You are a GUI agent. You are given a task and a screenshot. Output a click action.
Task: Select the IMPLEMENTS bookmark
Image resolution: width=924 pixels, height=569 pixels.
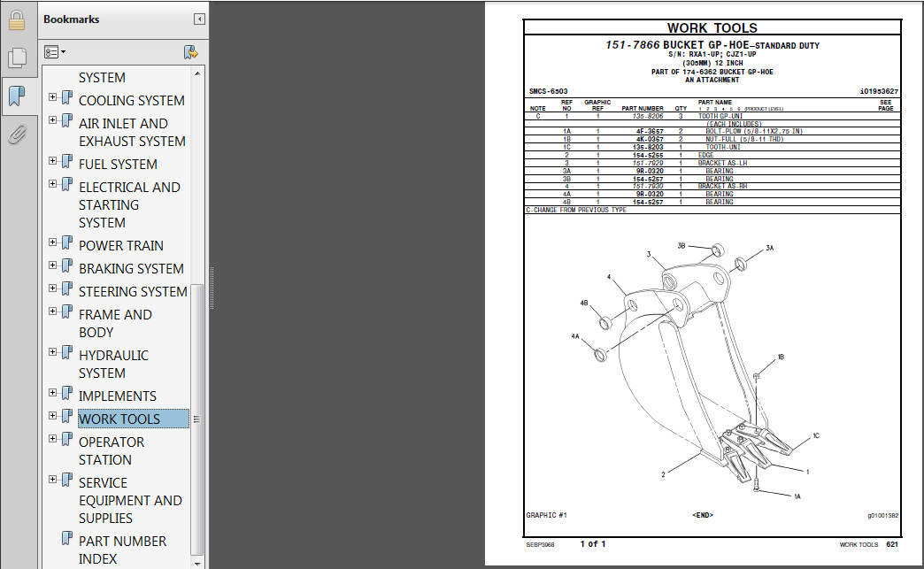(x=117, y=396)
